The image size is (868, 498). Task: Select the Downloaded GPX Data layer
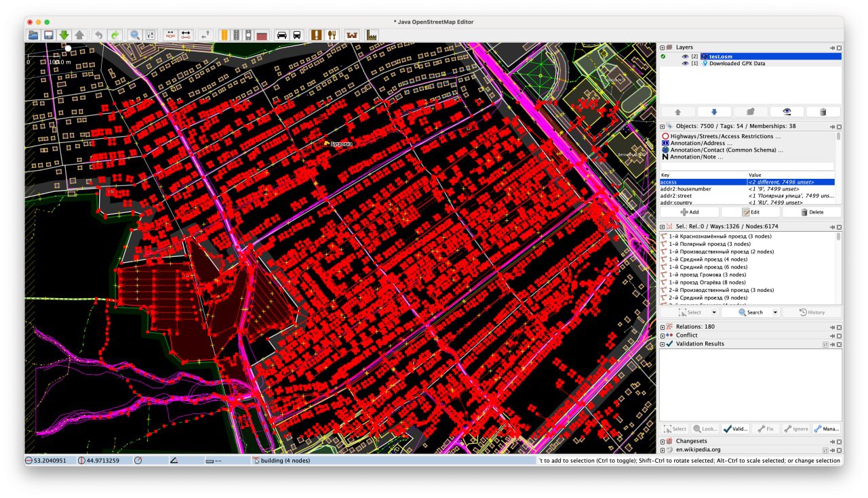tap(737, 63)
